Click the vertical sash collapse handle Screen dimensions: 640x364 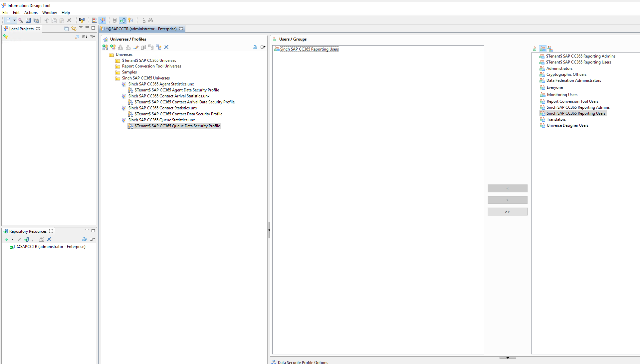point(269,230)
